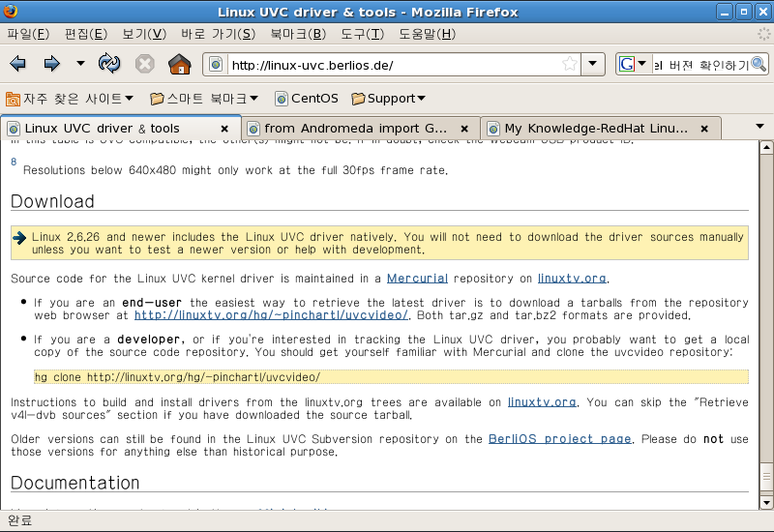This screenshot has height=532, width=774.
Task: Click the favicon on the Andromeda tab
Action: coord(253,129)
